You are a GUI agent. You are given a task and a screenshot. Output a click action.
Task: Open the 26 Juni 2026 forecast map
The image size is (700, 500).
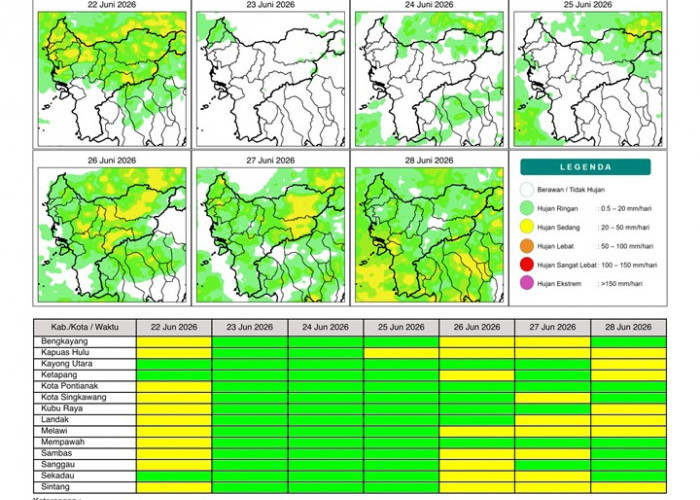click(112, 235)
